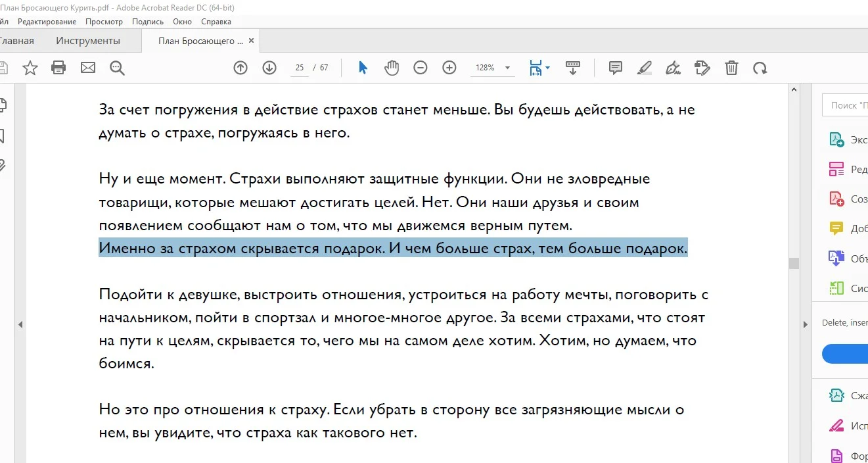Delete the current page with the trash icon

pos(731,67)
